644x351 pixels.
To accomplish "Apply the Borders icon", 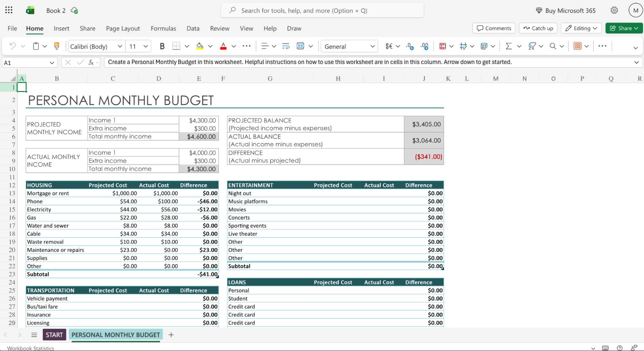I will pyautogui.click(x=176, y=46).
